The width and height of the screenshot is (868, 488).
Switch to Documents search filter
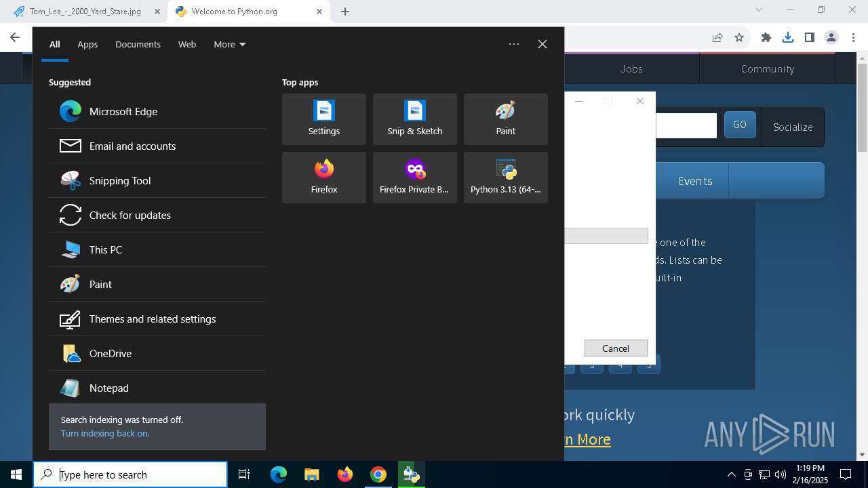138,44
